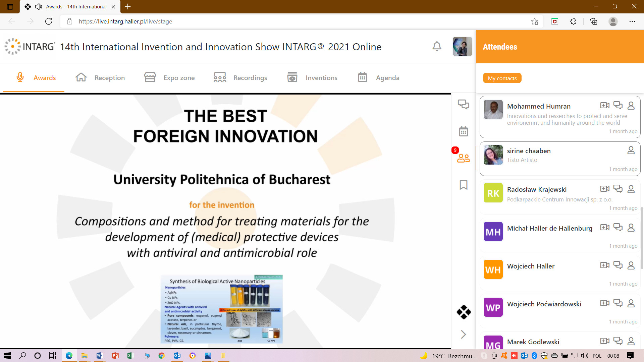
Task: Open chat with Wojciech Haller
Action: coord(618,265)
